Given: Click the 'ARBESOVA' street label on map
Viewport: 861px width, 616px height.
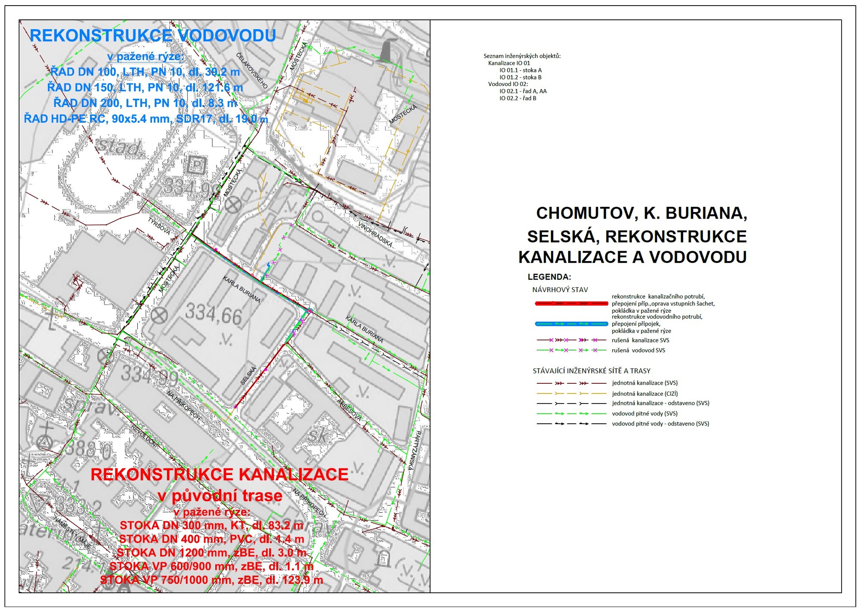Looking at the screenshot, I should coord(350,410).
